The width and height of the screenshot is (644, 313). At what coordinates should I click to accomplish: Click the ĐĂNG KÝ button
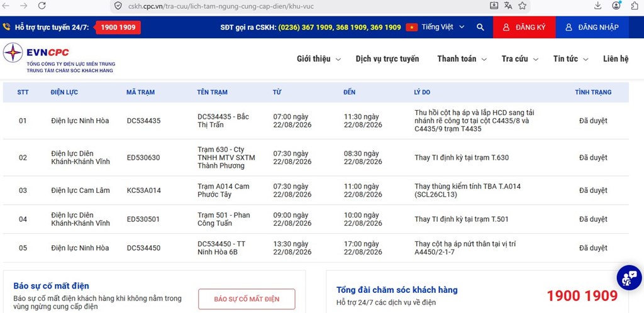(x=524, y=27)
